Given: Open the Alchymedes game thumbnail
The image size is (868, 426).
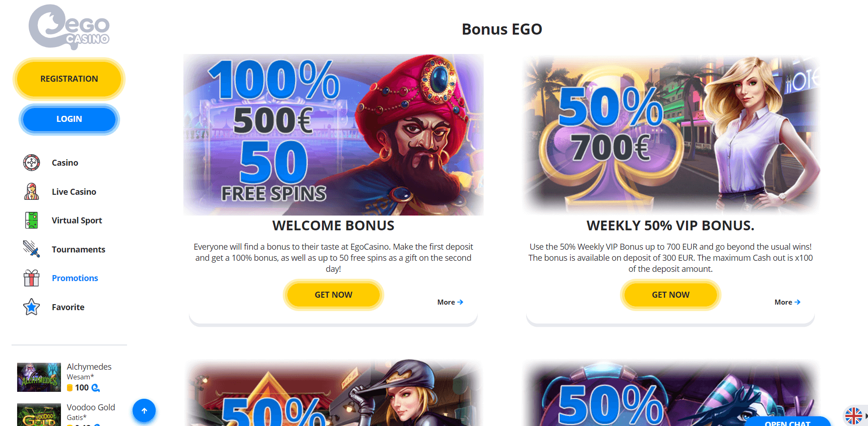Looking at the screenshot, I should [39, 377].
